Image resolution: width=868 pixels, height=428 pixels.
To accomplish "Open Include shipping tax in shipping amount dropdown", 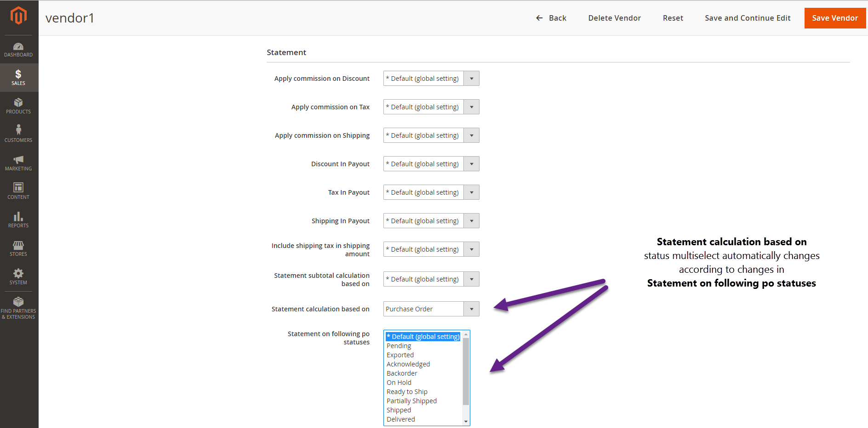I will tap(431, 249).
